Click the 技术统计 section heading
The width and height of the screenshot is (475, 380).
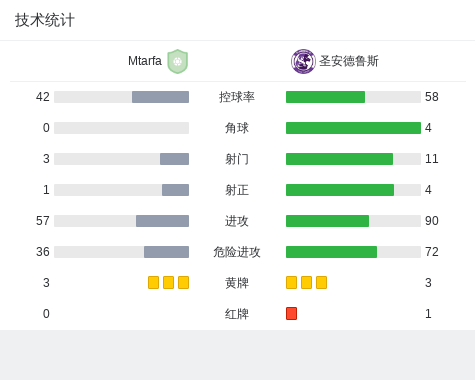coord(44,20)
